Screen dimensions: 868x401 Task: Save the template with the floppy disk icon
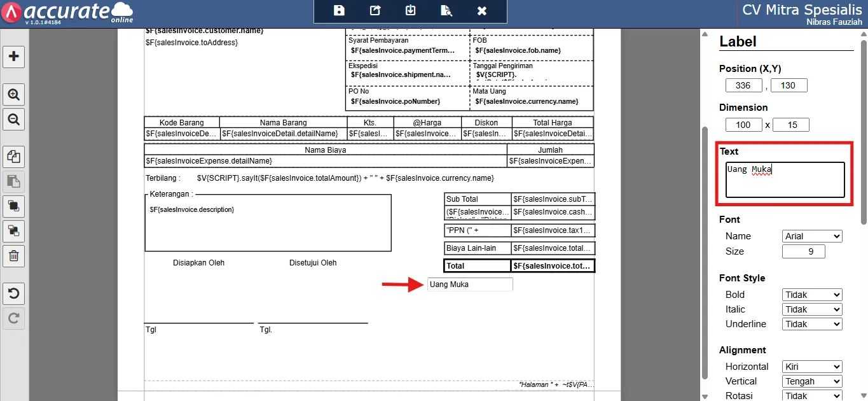click(339, 10)
